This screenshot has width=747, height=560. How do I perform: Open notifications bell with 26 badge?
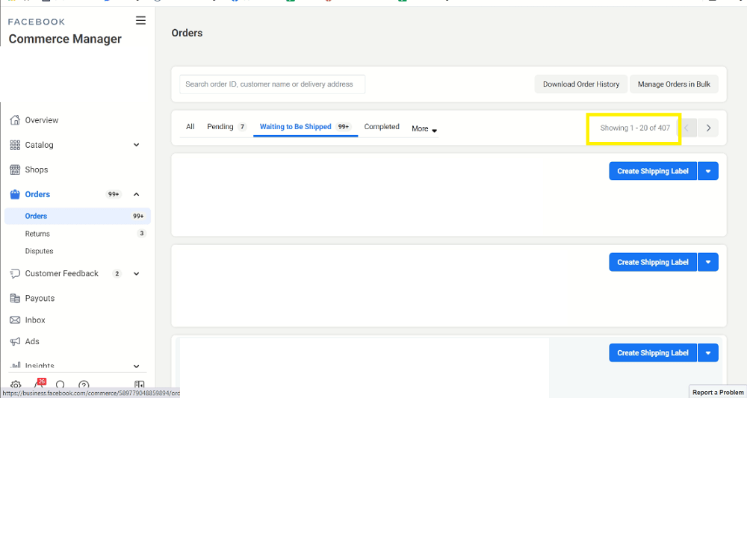coord(40,383)
